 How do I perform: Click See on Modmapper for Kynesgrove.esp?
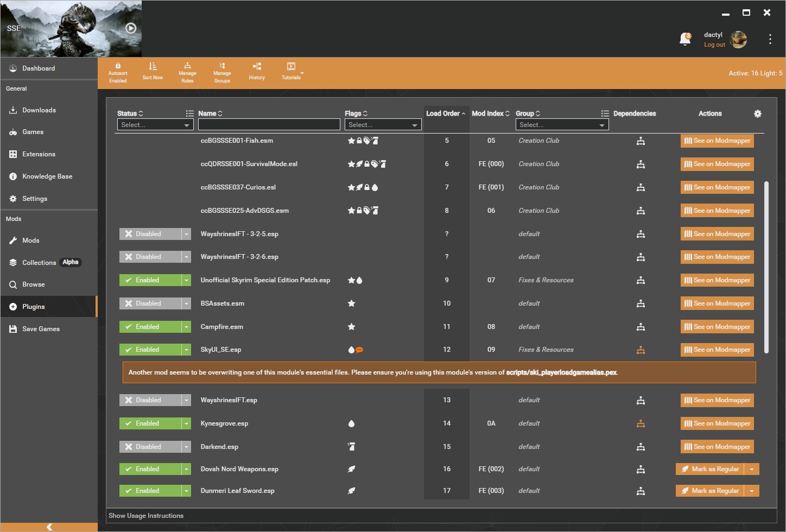pos(717,423)
